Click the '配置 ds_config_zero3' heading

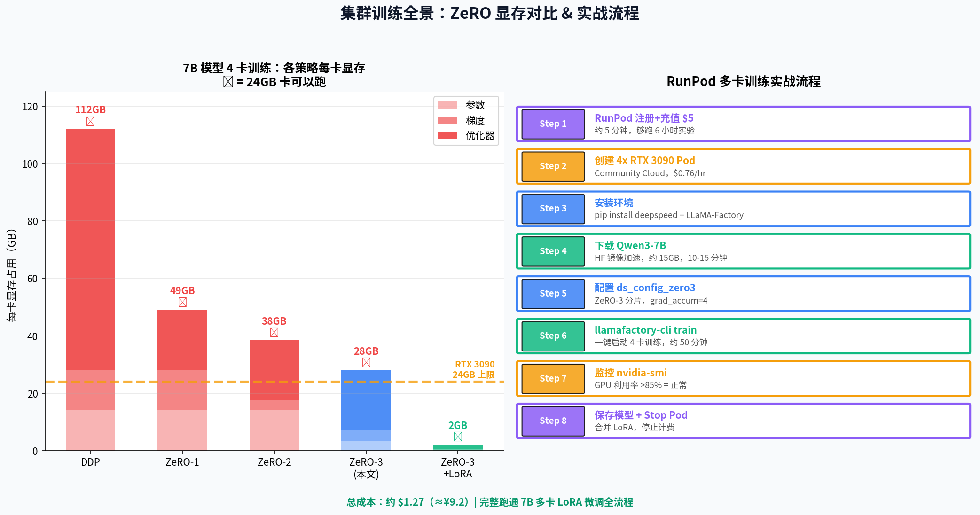tap(645, 288)
